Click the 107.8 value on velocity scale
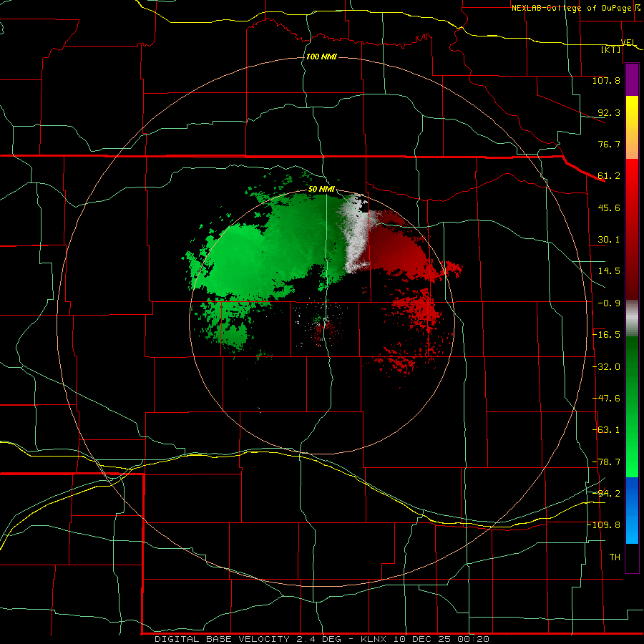Image resolution: width=644 pixels, height=644 pixels. point(606,80)
